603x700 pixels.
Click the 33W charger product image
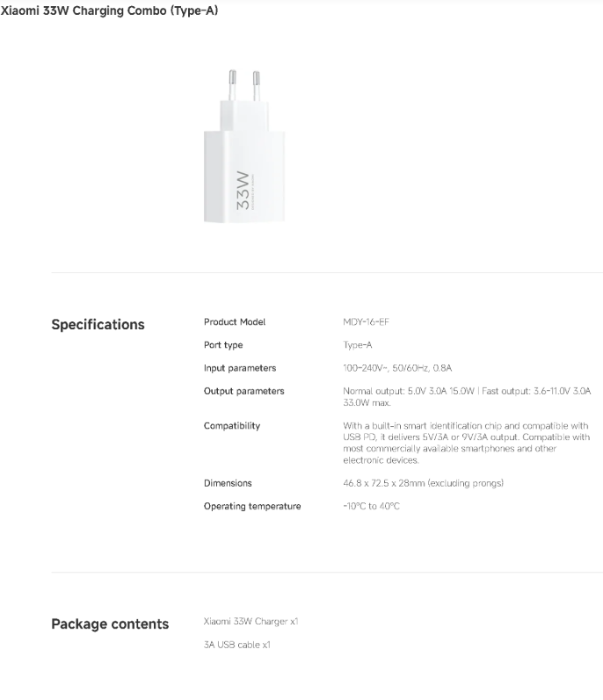click(244, 146)
